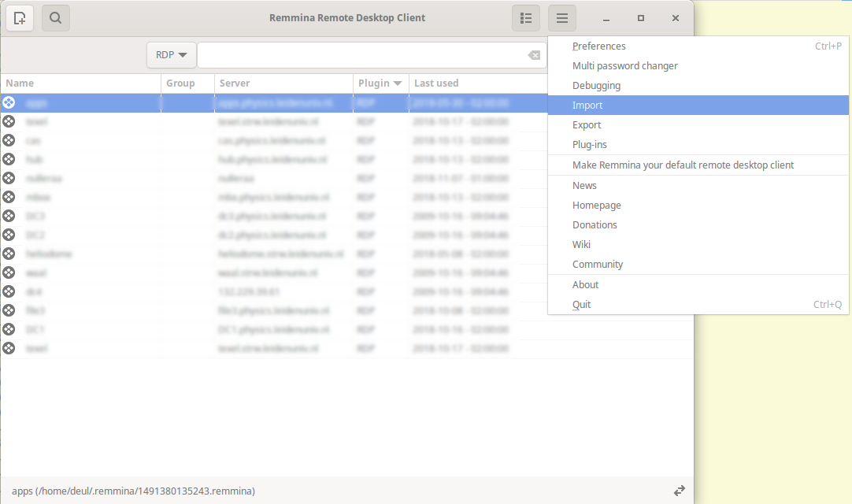
Task: Click the new connection profile icon
Action: coord(20,18)
